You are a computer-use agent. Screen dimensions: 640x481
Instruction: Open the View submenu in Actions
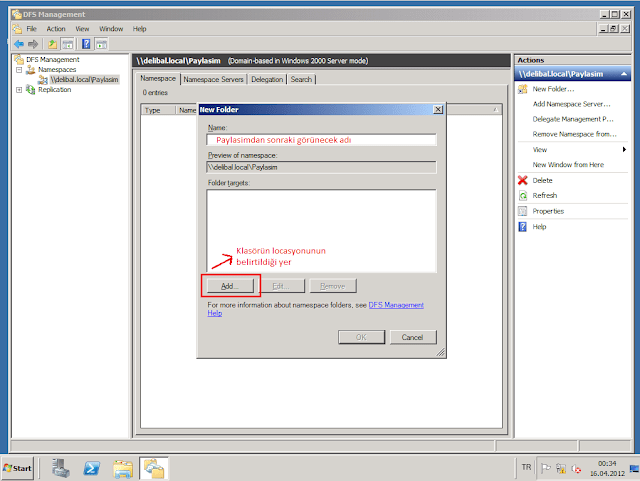540,149
